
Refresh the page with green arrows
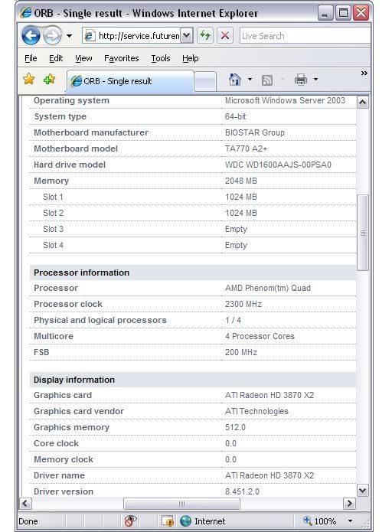[x=205, y=35]
